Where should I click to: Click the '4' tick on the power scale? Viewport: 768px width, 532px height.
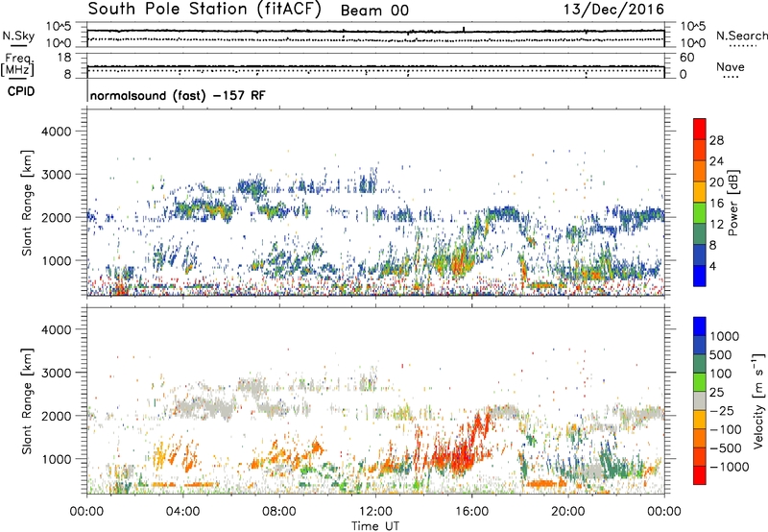tap(712, 266)
